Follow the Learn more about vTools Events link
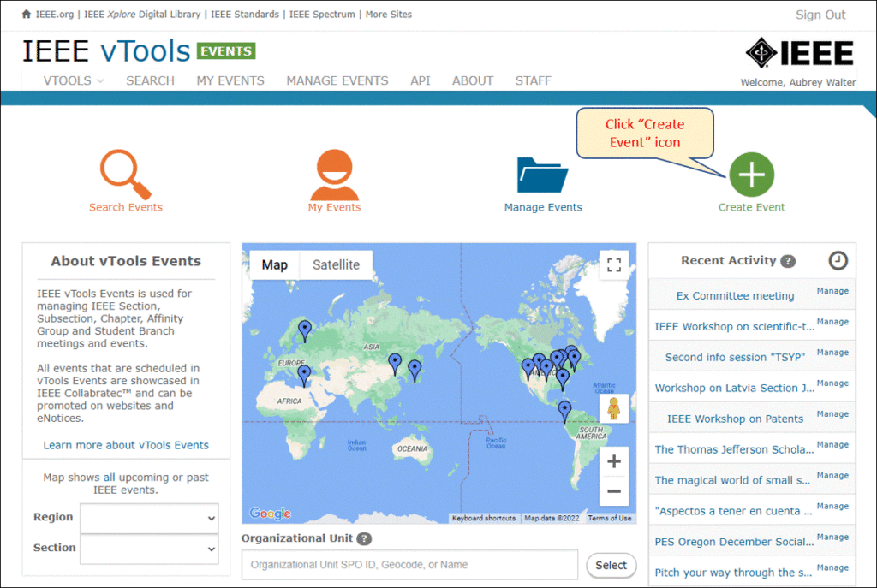Screen dimensions: 877x588 coord(125,445)
